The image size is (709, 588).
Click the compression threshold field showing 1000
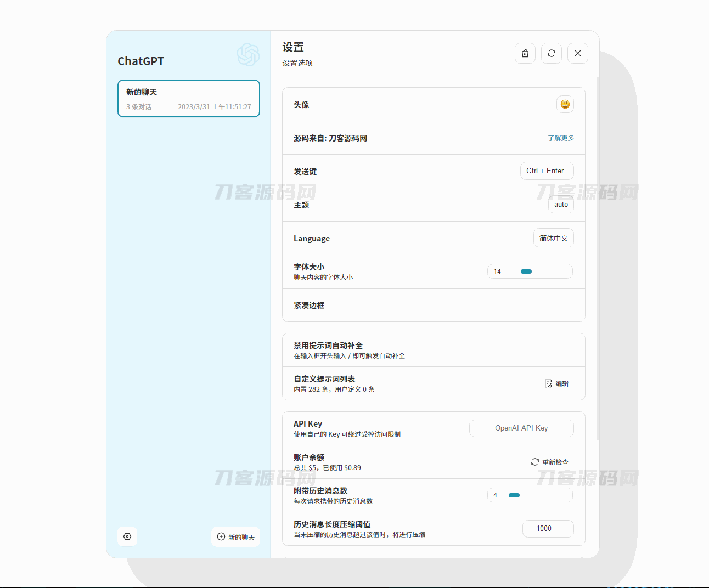547,529
